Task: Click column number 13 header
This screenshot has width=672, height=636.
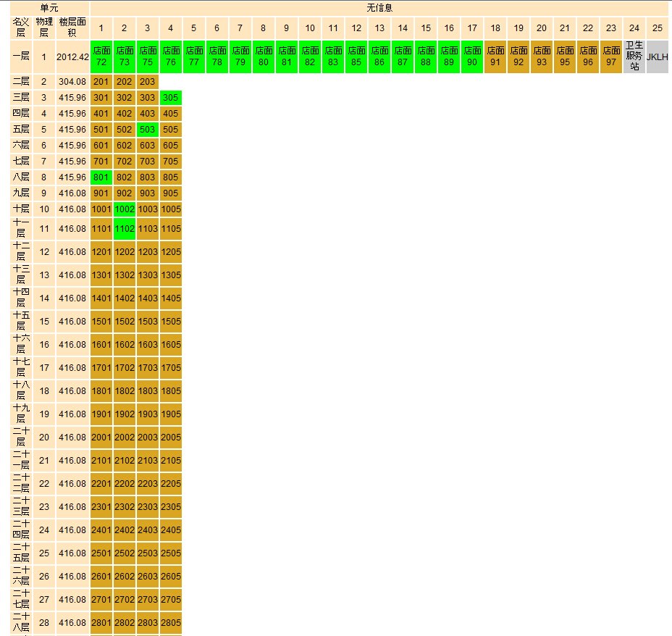Action: [x=379, y=28]
